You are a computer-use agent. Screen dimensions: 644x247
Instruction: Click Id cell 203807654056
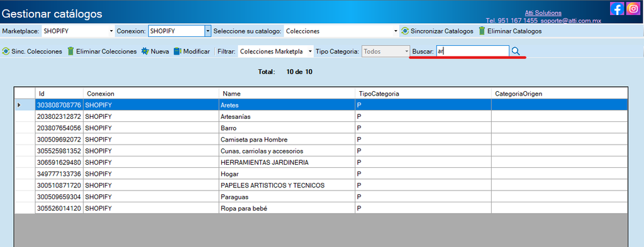tap(59, 128)
